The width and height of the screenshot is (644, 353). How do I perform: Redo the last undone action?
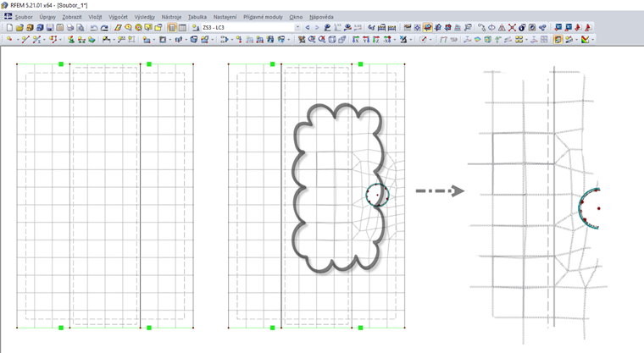coord(104,27)
